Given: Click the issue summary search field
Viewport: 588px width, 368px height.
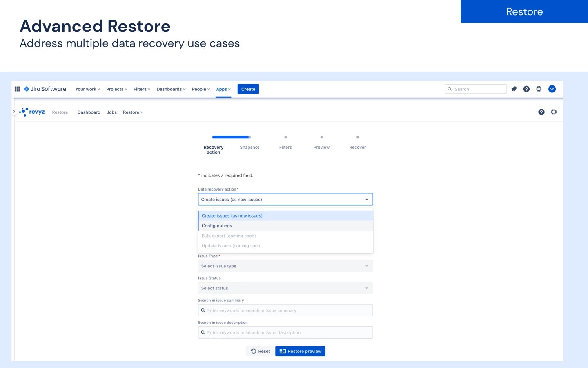Looking at the screenshot, I should (x=285, y=310).
